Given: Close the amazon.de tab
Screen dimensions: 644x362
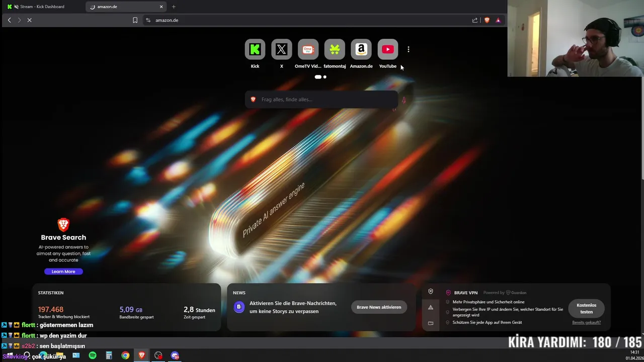Looking at the screenshot, I should (x=161, y=7).
